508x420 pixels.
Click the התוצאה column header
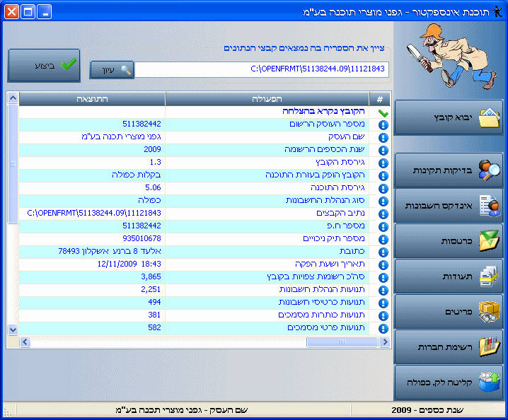[92, 99]
